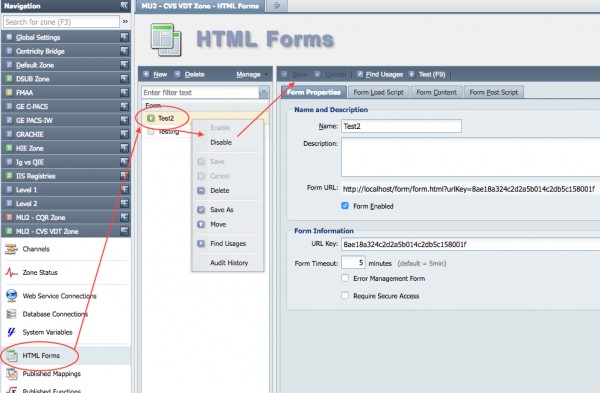This screenshot has height=393, width=600.
Task: Click the Form Timeout minutes field
Action: click(x=353, y=263)
